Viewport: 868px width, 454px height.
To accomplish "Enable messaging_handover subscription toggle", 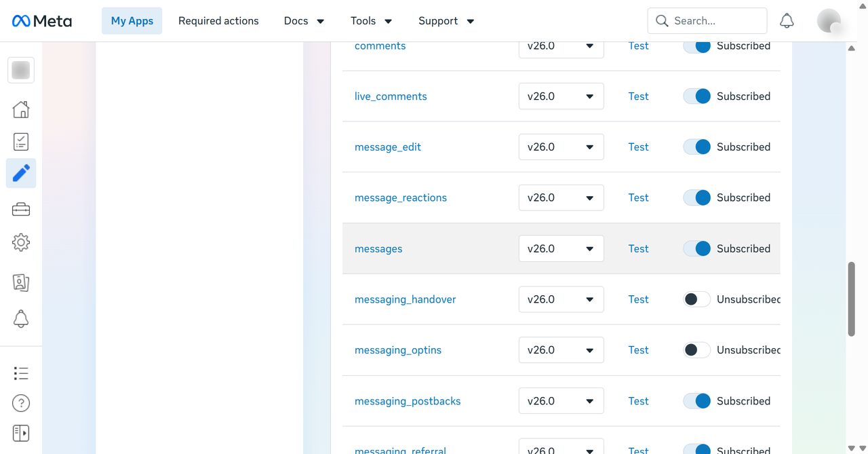I will 697,299.
